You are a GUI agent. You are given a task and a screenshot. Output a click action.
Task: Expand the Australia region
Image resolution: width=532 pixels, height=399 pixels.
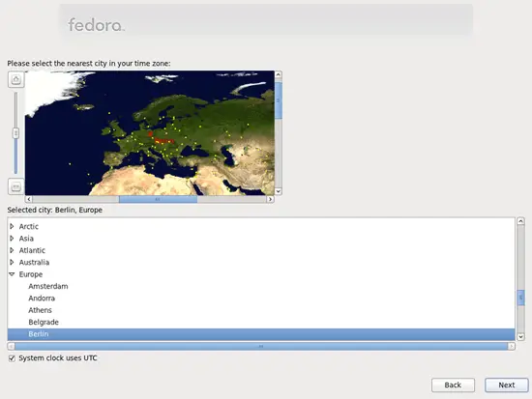click(12, 262)
